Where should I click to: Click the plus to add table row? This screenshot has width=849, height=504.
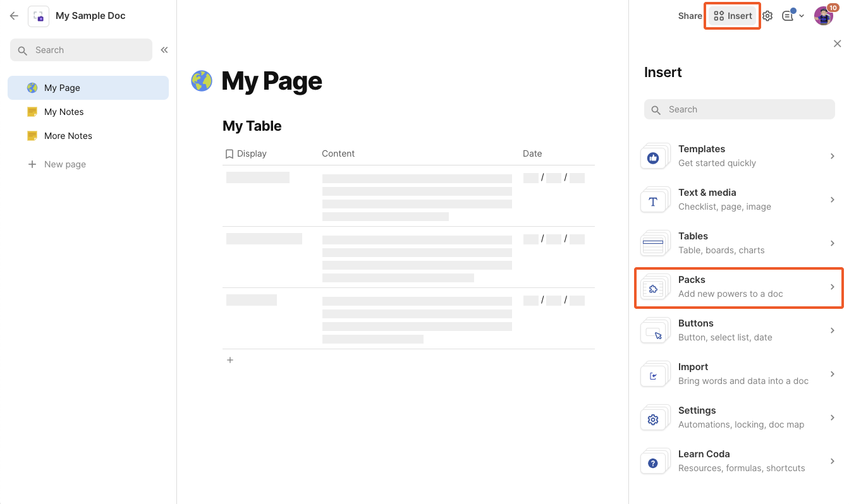click(230, 360)
